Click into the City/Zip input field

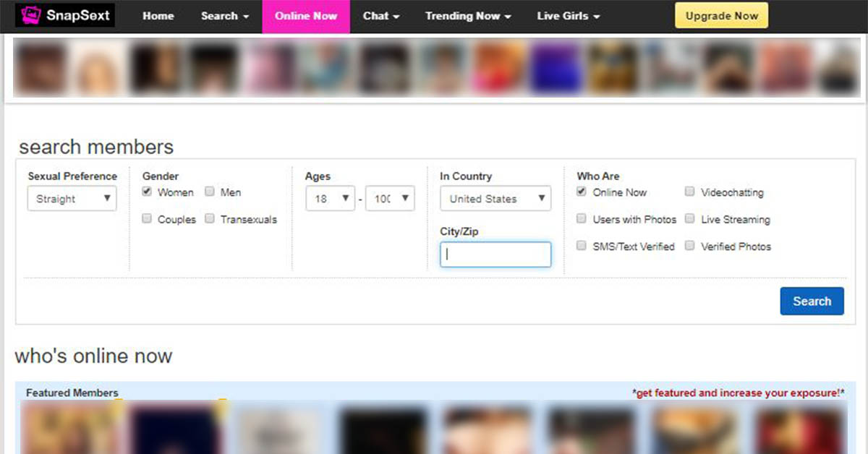click(495, 254)
